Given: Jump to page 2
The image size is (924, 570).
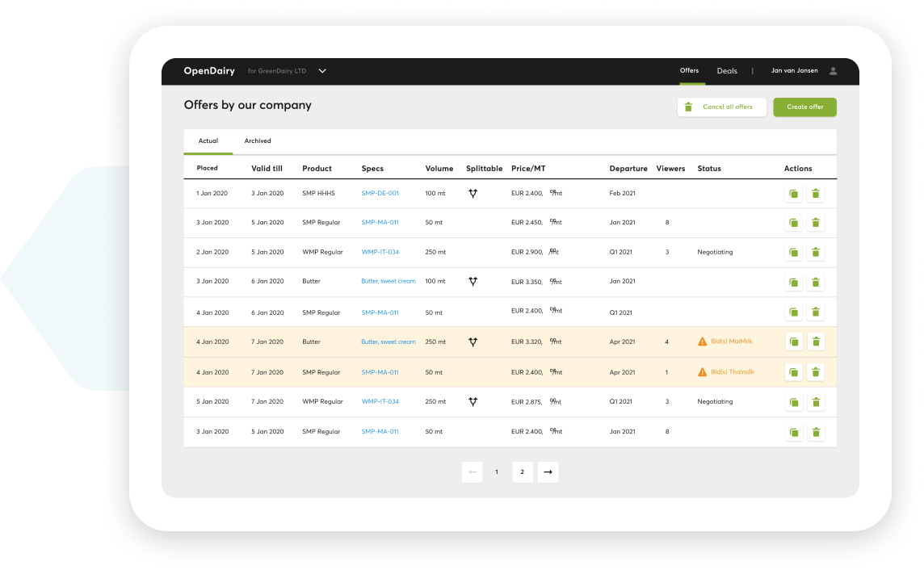Looking at the screenshot, I should pyautogui.click(x=522, y=472).
